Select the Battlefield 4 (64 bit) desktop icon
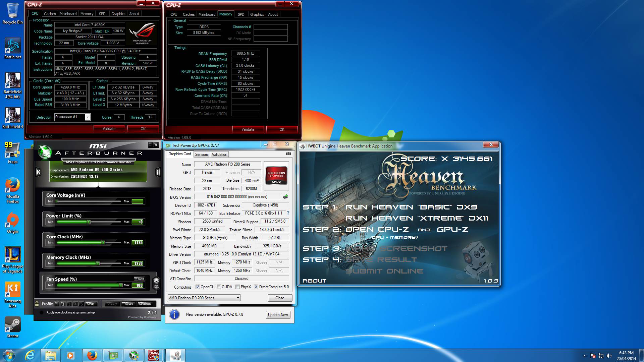This screenshot has width=644, height=362. [13, 86]
